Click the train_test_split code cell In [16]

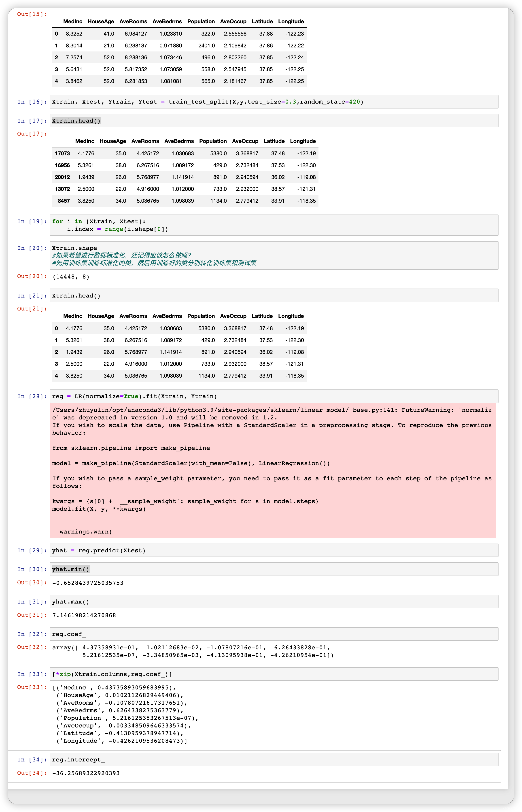click(x=274, y=102)
